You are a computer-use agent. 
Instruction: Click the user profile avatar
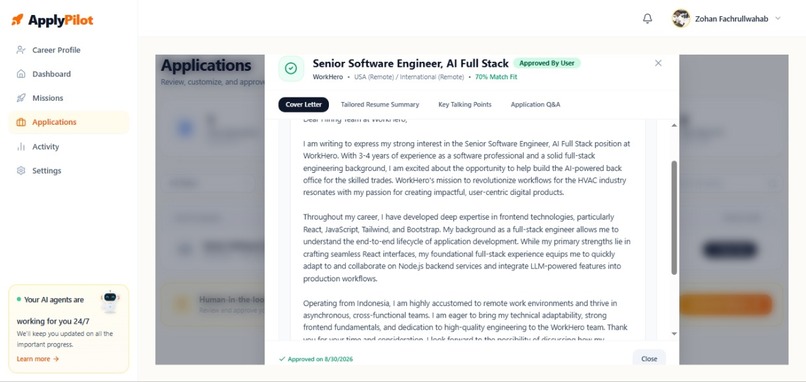click(x=681, y=19)
